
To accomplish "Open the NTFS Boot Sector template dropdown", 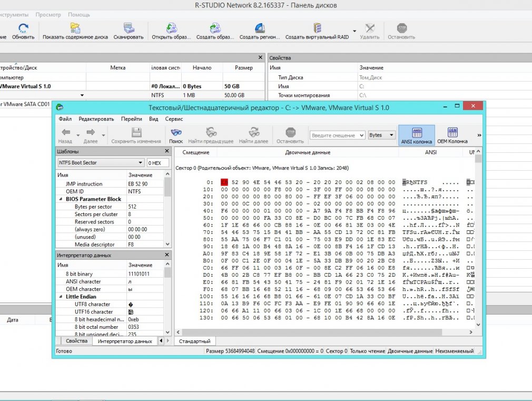I will 101,163.
